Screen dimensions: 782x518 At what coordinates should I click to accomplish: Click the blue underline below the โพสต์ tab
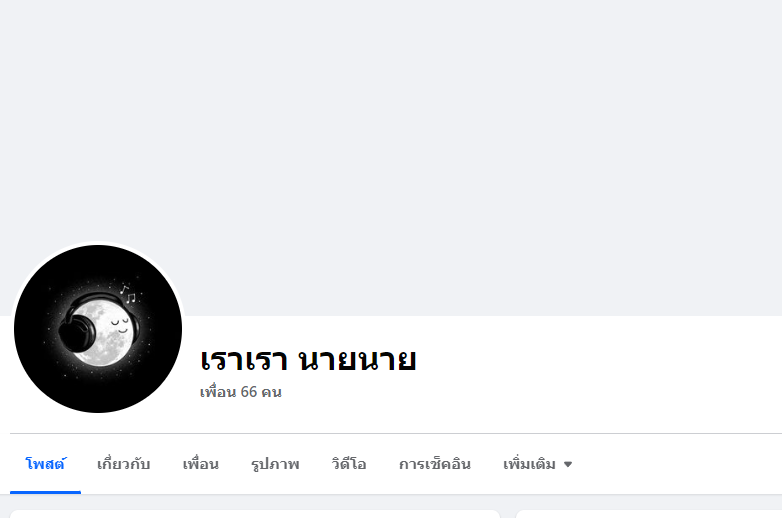[x=45, y=492]
